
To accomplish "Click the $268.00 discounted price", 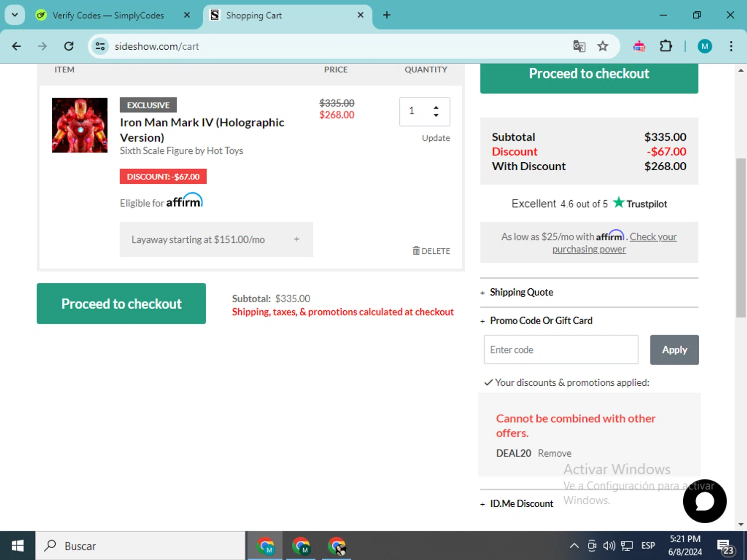I will 337,115.
